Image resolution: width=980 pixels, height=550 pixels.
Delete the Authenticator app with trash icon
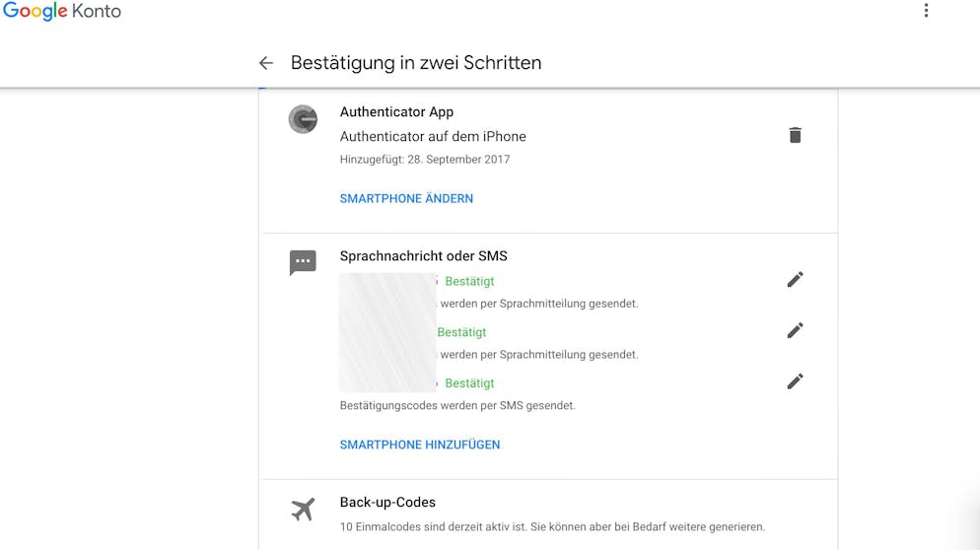(x=795, y=135)
